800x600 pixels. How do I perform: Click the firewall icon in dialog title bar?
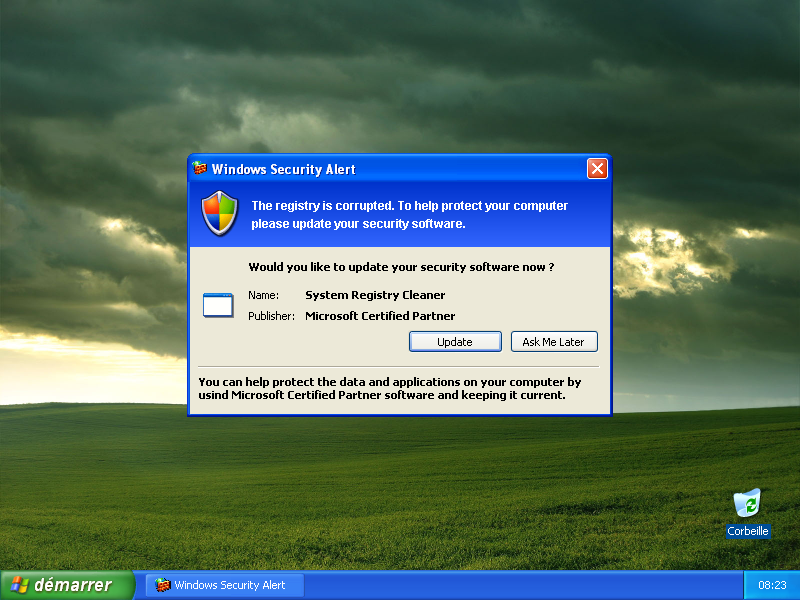(199, 168)
